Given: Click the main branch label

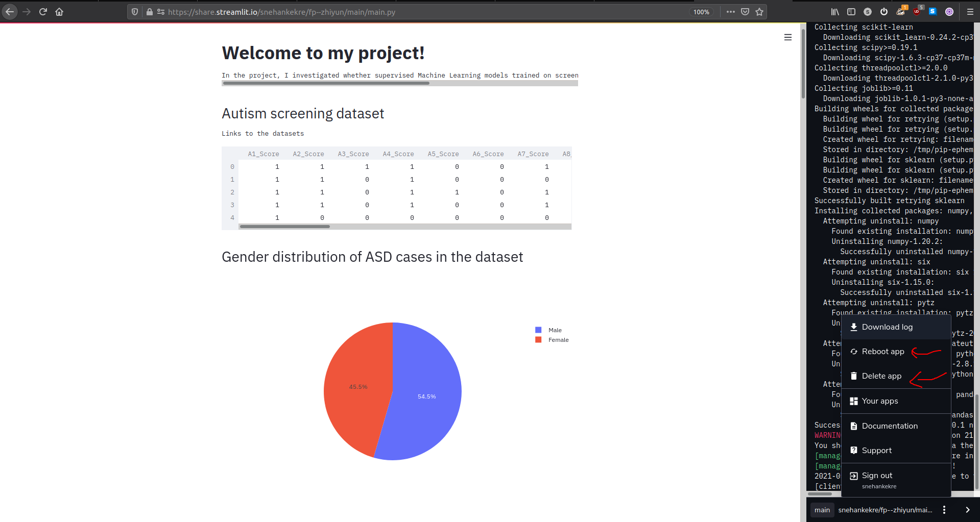Looking at the screenshot, I should point(822,510).
